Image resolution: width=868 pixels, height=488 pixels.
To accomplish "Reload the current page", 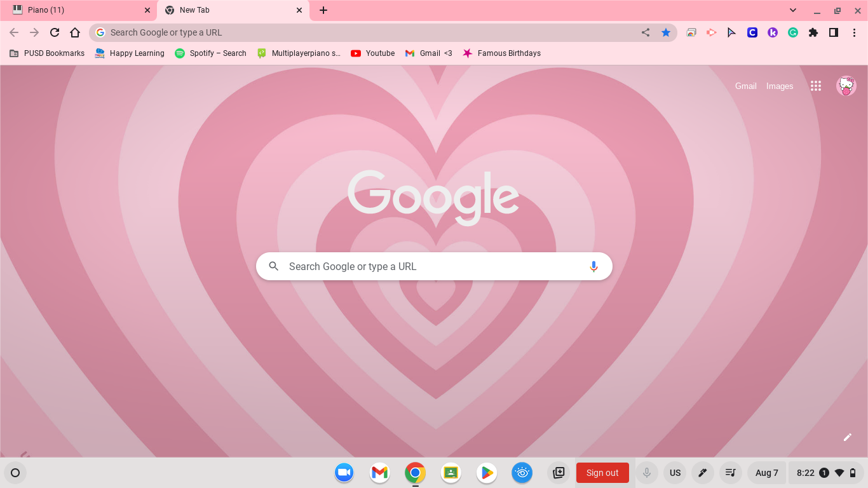I will coord(55,32).
